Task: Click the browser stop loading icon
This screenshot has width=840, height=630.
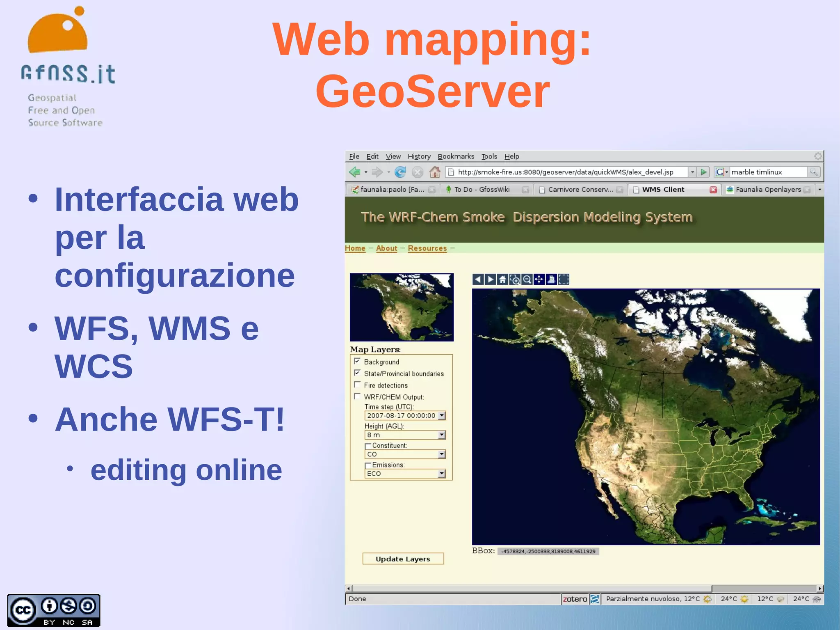Action: 418,172
